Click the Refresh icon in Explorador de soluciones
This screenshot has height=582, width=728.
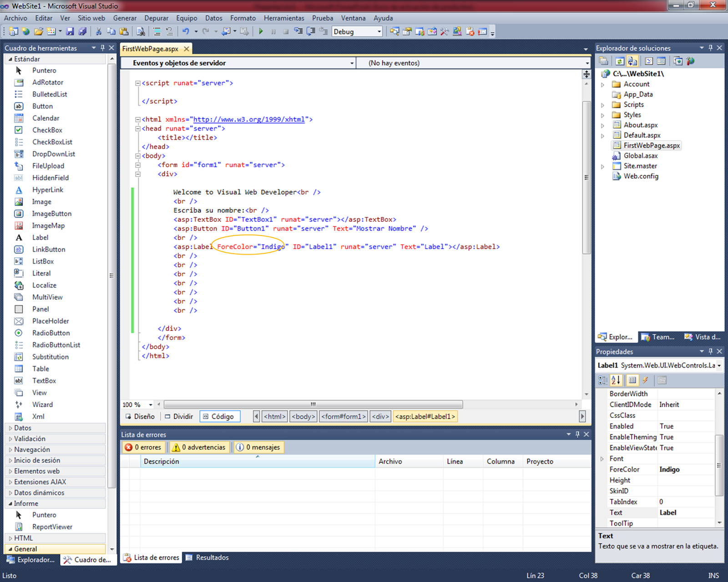point(620,60)
